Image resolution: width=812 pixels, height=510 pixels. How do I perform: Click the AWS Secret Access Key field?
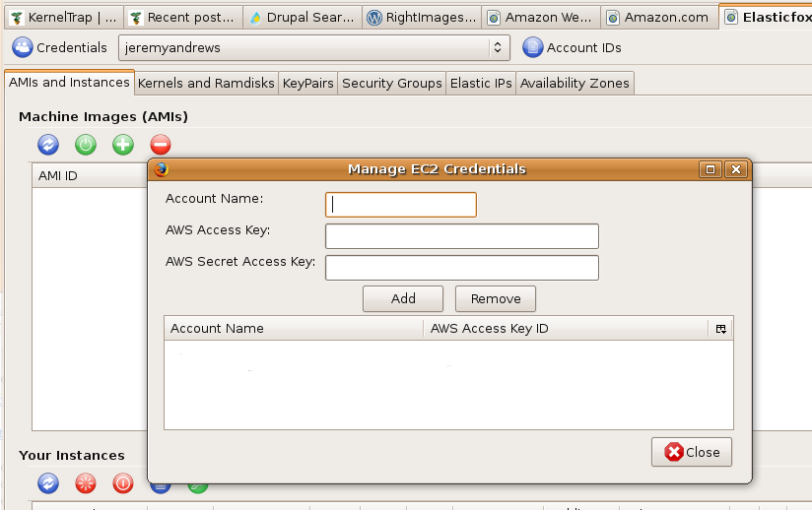(x=461, y=268)
